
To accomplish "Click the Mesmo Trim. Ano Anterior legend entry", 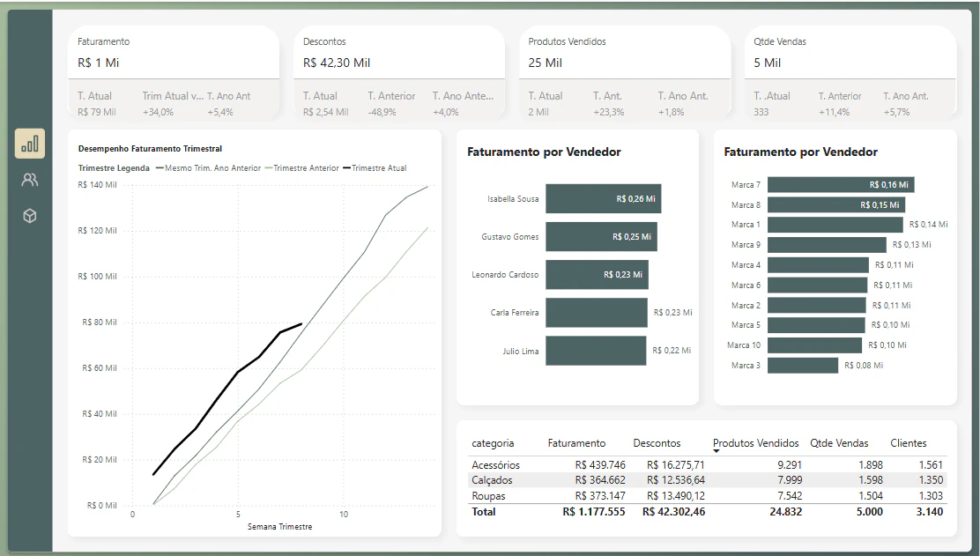I will (x=209, y=168).
